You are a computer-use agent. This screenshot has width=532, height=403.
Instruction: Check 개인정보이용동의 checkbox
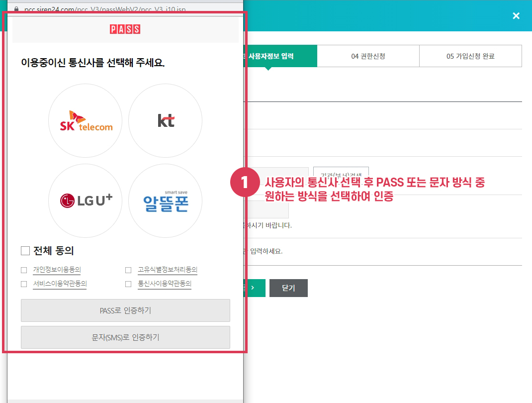point(24,270)
